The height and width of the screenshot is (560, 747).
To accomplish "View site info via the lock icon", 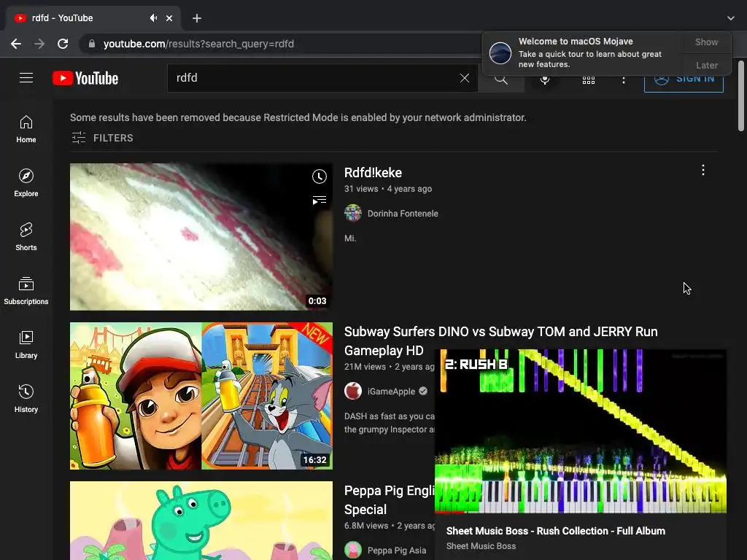I will (x=91, y=44).
